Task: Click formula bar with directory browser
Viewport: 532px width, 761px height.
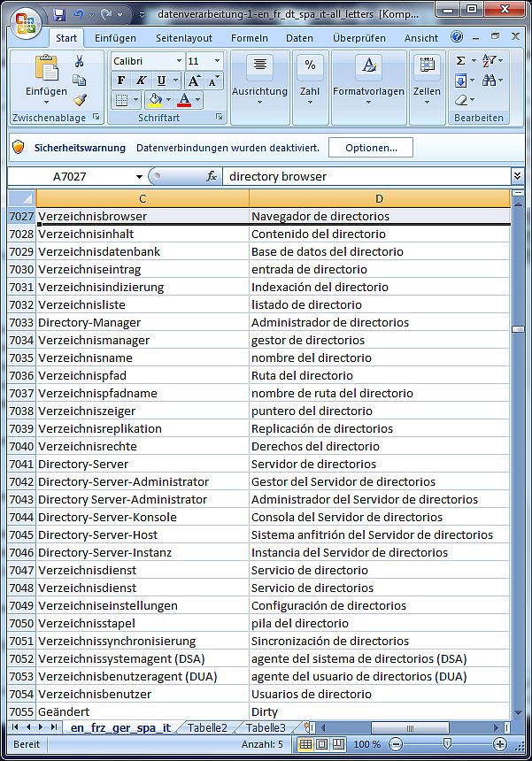Action: click(x=366, y=176)
